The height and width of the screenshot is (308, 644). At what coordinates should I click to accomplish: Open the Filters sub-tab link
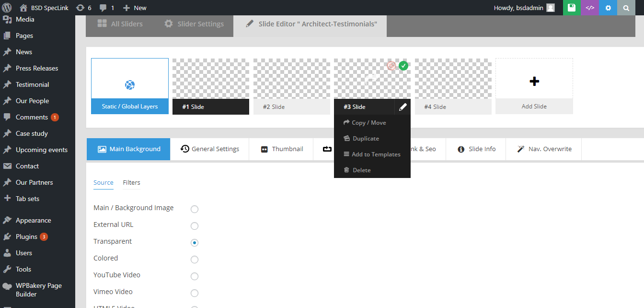pyautogui.click(x=131, y=182)
